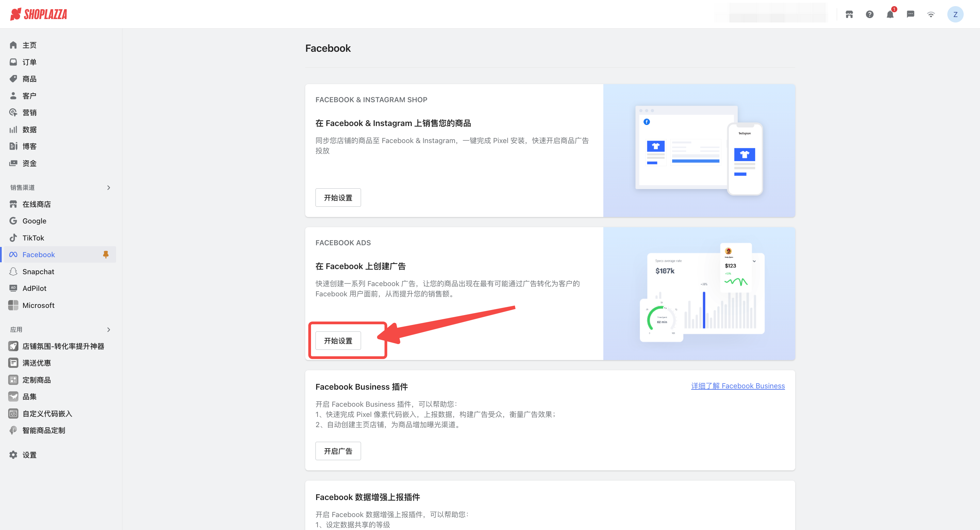
Task: Open the Snapchat channel
Action: [38, 271]
